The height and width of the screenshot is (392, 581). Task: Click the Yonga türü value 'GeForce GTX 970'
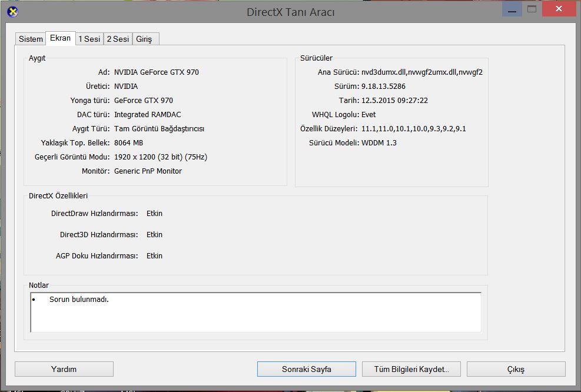point(144,101)
